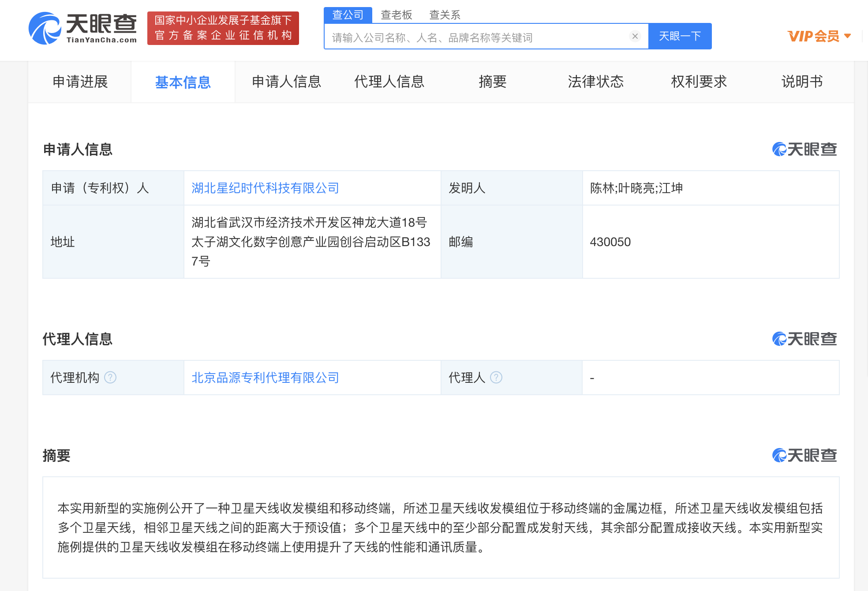
Task: Open the 北京品源专利代理有限公司 link
Action: [265, 378]
